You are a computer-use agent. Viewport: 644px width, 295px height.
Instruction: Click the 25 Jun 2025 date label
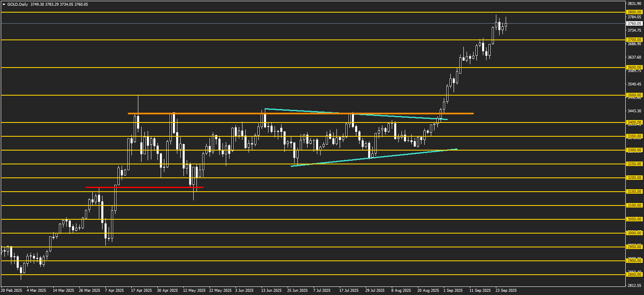297,291
